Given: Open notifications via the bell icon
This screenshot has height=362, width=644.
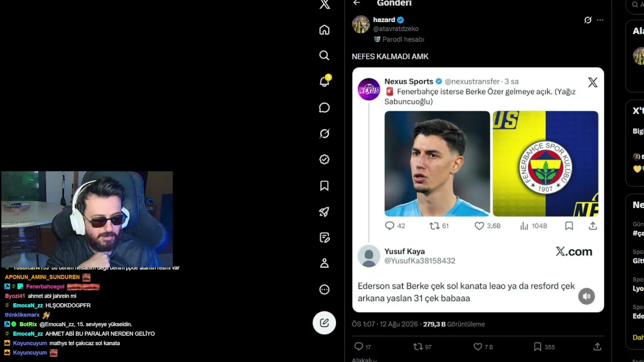Looking at the screenshot, I should (x=325, y=81).
